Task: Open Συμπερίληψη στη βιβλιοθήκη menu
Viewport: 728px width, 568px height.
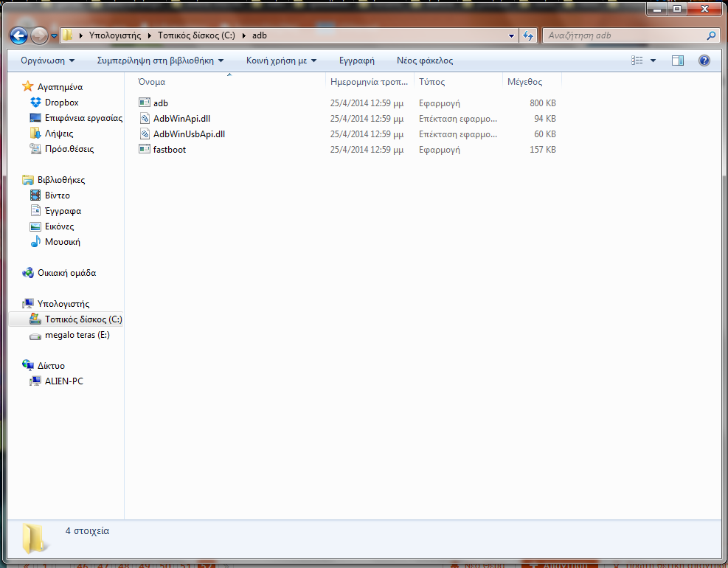Action: 160,60
